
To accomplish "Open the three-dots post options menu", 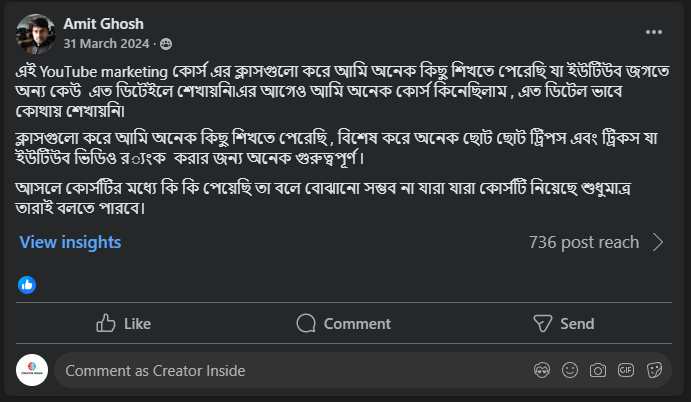I will [x=654, y=32].
